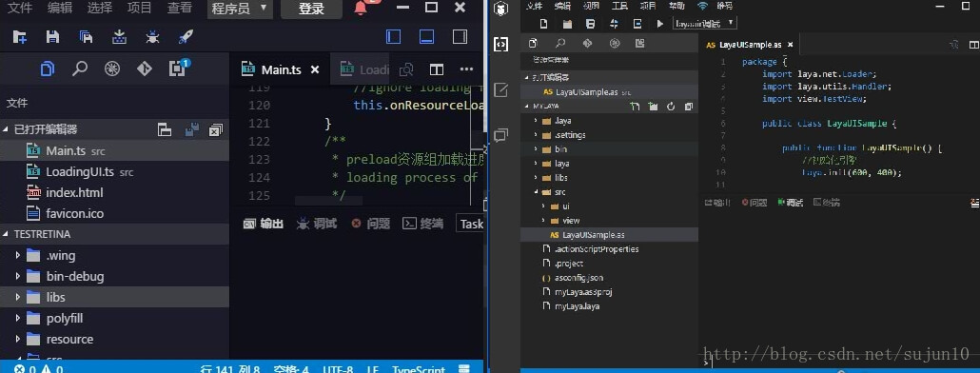The image size is (980, 373).
Task: Switch to 终端 panel tab in Egret Wing
Action: [423, 224]
